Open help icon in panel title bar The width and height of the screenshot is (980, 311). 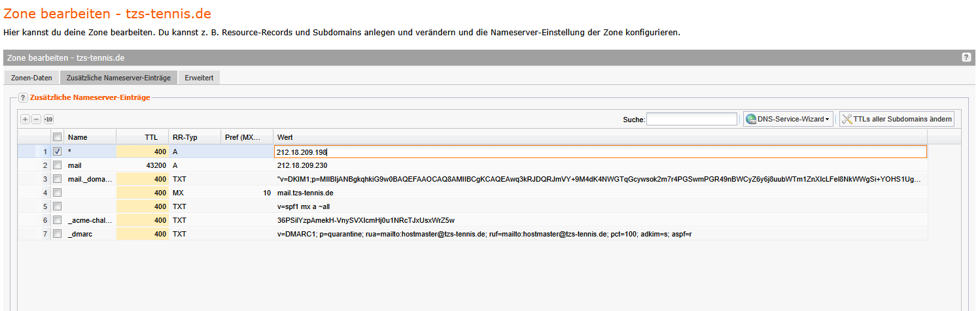pyautogui.click(x=966, y=57)
